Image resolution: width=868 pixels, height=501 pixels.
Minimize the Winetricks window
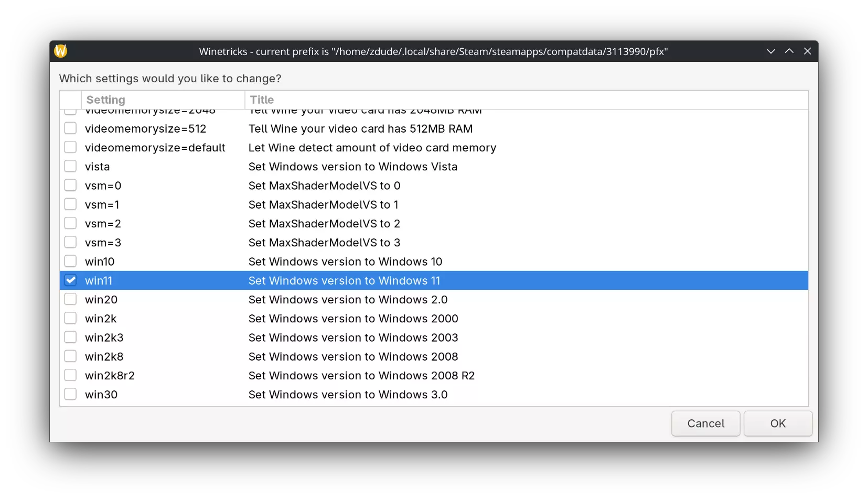[x=770, y=51]
